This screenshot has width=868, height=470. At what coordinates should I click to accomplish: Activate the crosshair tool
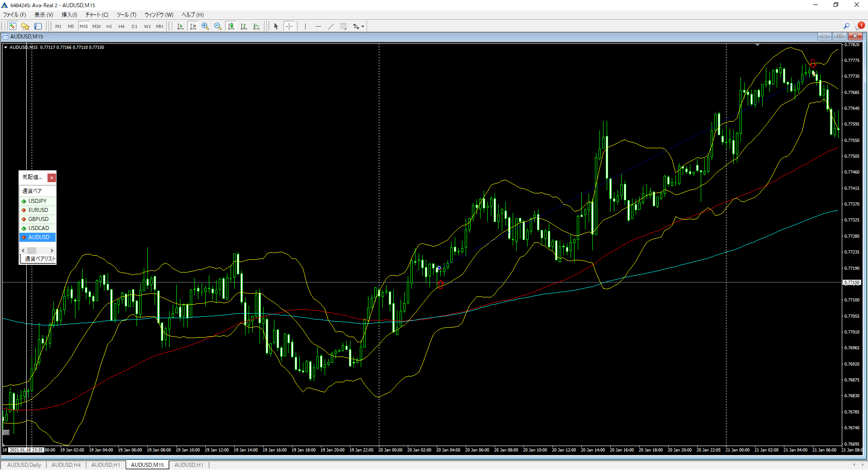[289, 26]
